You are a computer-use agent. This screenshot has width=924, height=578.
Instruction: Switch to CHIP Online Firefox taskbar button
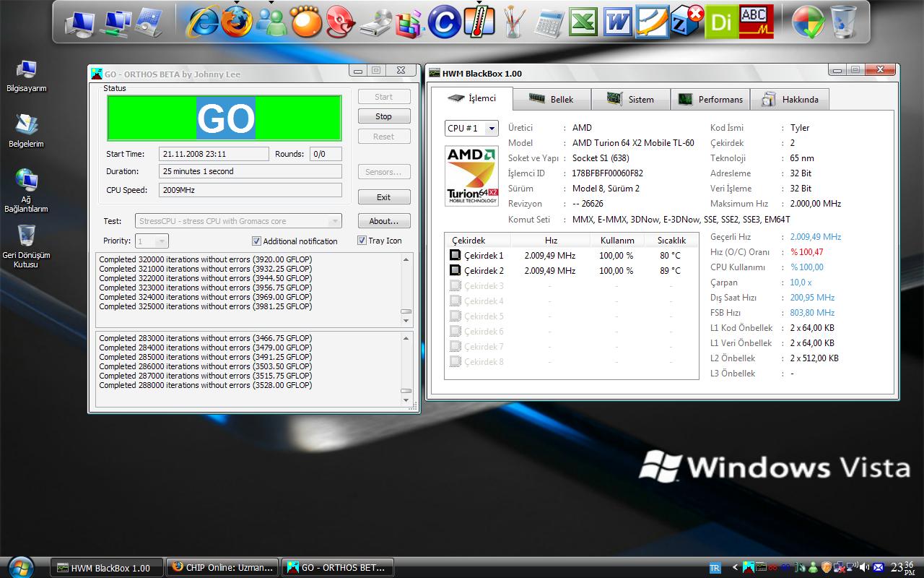[x=222, y=568]
